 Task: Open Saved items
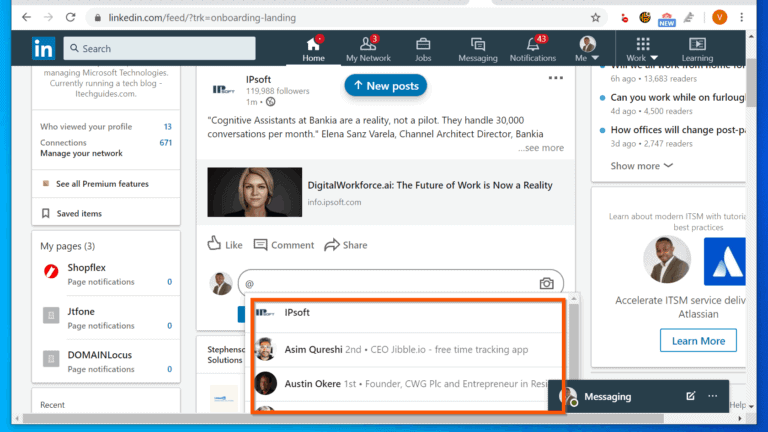pyautogui.click(x=72, y=213)
